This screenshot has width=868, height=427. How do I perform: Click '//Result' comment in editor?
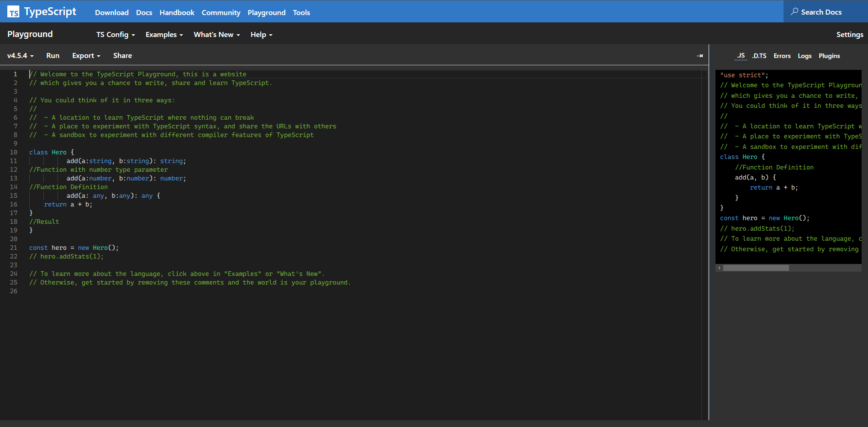(x=44, y=221)
